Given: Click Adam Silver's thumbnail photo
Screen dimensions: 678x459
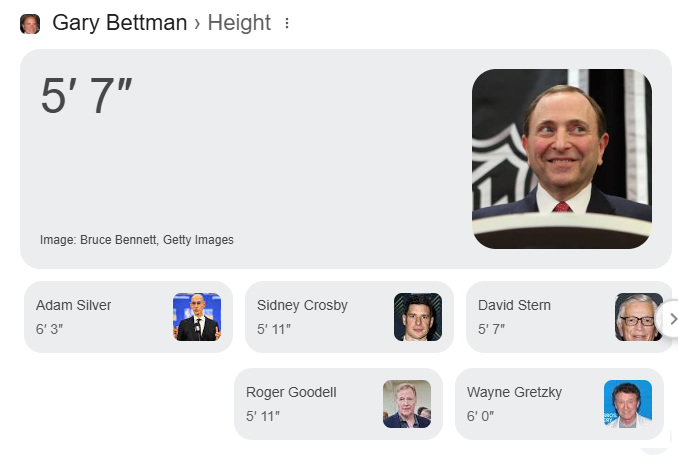Looking at the screenshot, I should tap(197, 317).
